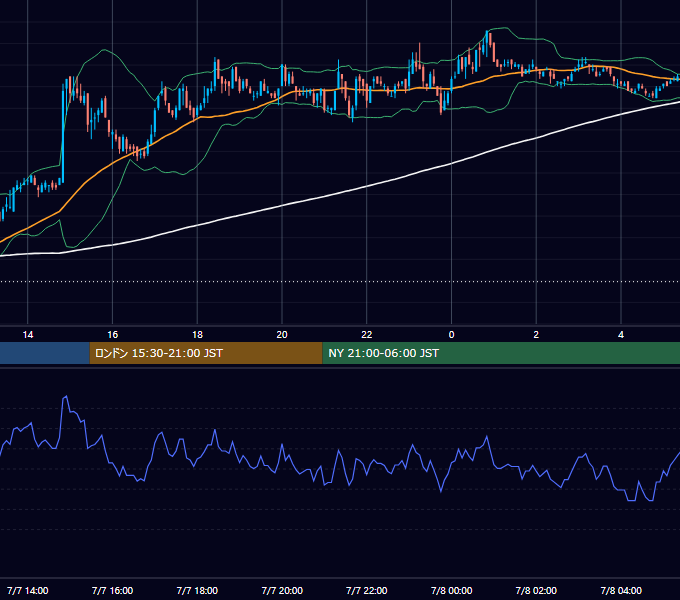Click the blue session bar before ロンドン
This screenshot has height=600, width=680.
(x=45, y=353)
